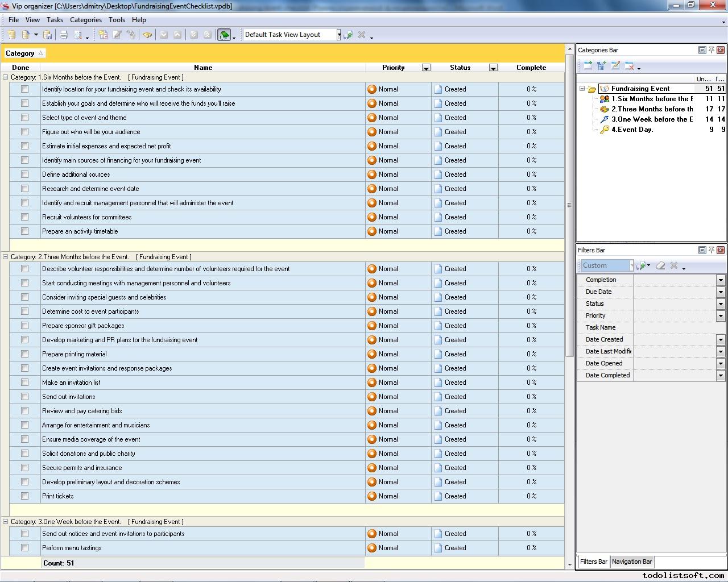This screenshot has height=582, width=728.
Task: Click the Add Subcategory tree icon
Action: tap(601, 66)
